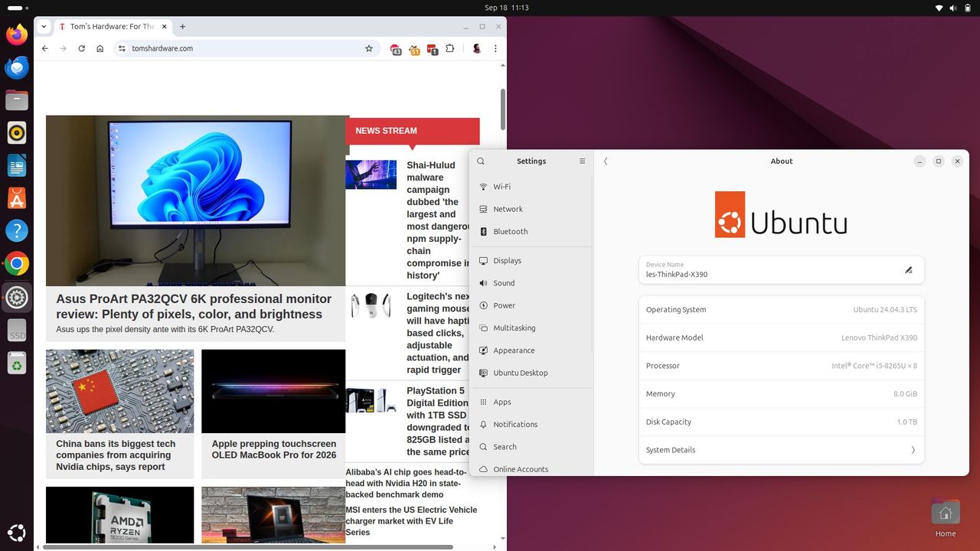Click the Device Name field
Viewport: 980px width, 551px height.
tap(782, 270)
